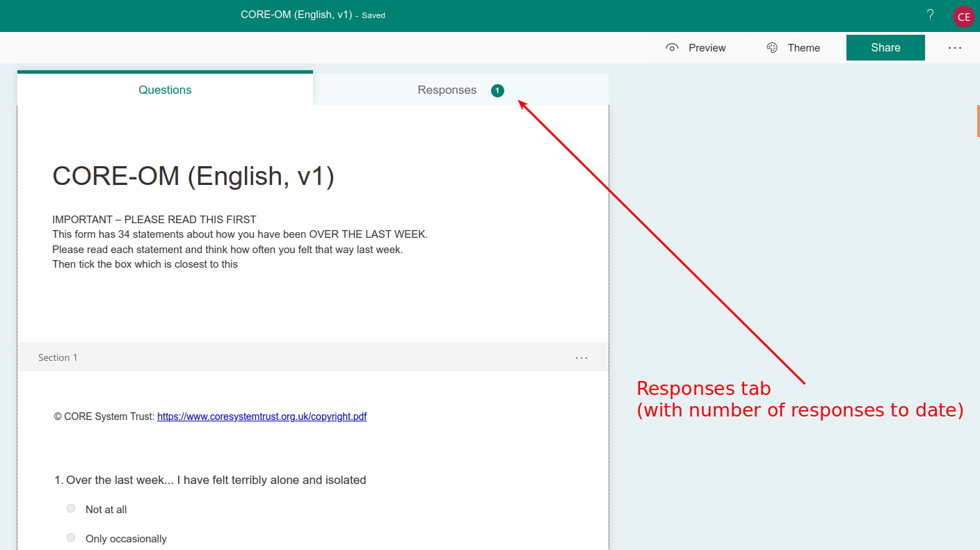Open the CE account avatar menu

963,15
